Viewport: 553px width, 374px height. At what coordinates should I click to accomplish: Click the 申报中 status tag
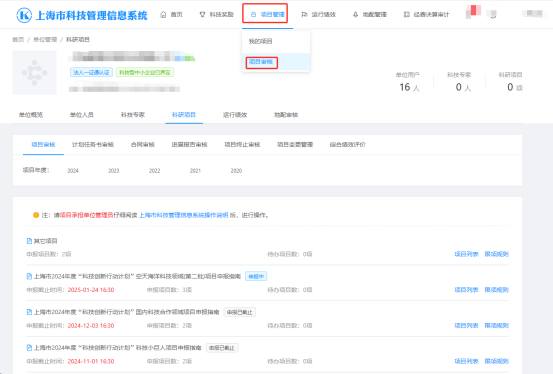256,276
